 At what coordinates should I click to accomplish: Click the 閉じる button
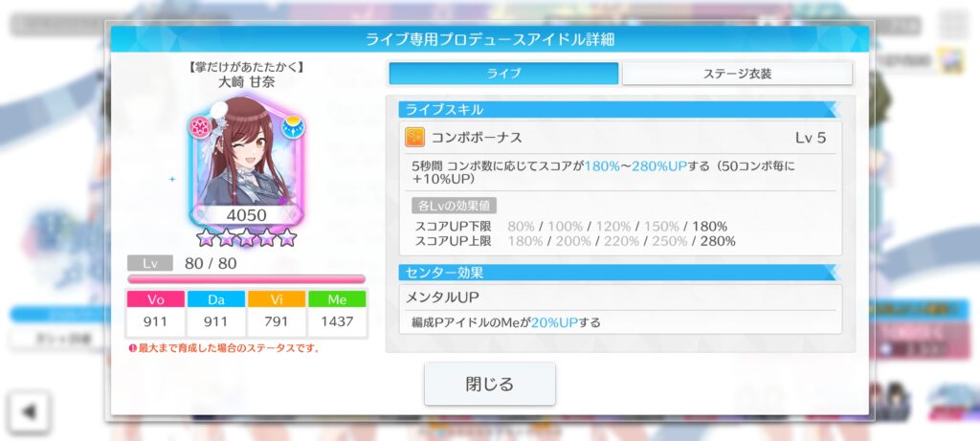pos(489,384)
